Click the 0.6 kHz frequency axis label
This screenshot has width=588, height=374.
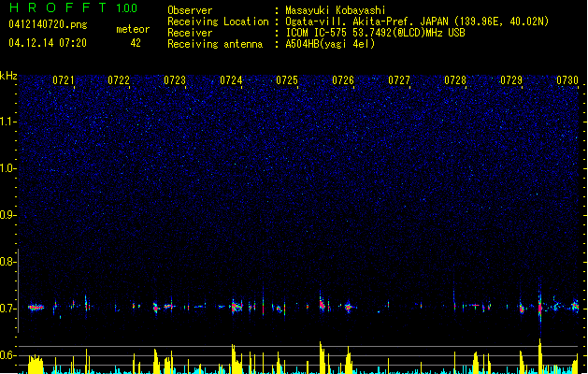[x=7, y=355]
